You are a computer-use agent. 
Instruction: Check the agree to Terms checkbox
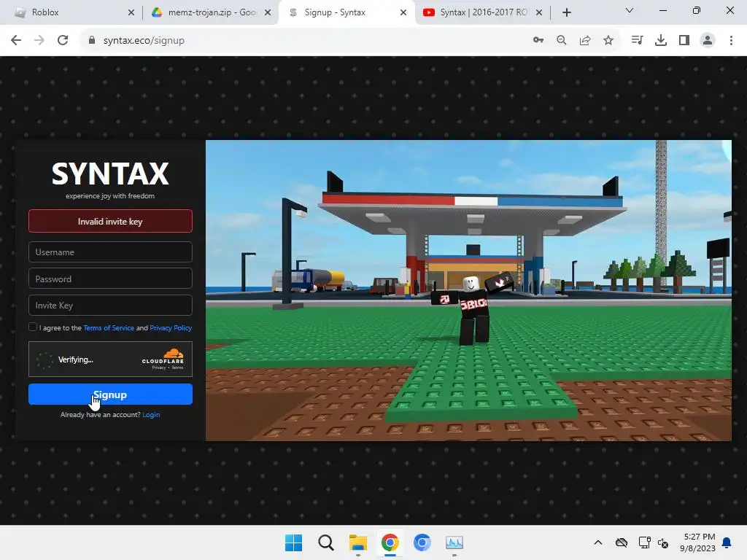click(x=32, y=327)
